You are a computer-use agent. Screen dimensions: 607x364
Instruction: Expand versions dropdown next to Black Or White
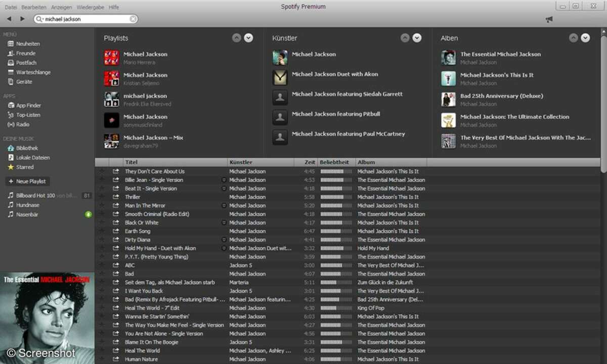point(224,222)
